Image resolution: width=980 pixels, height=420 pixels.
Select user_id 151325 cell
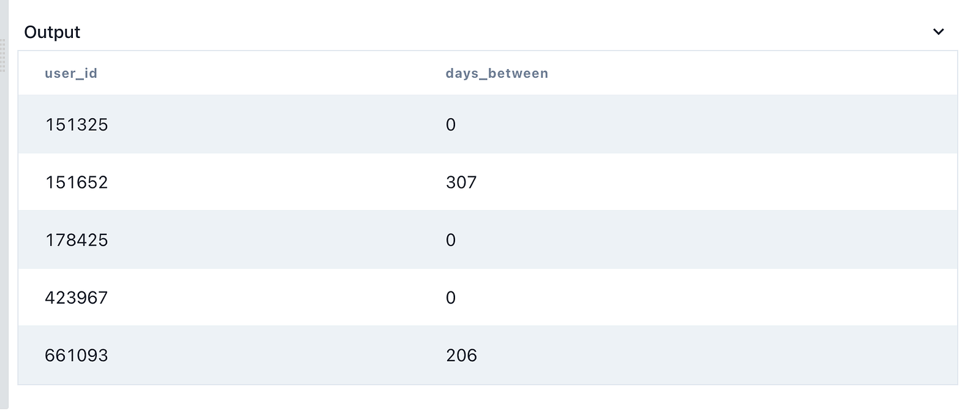click(77, 125)
